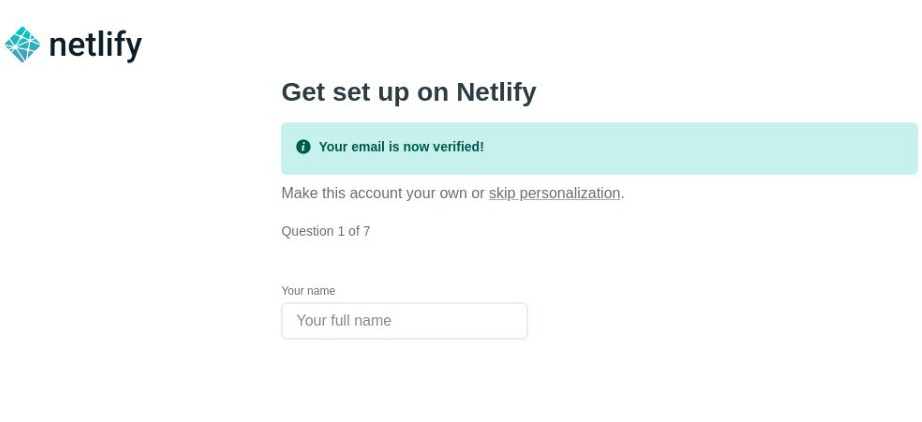Click the Your name field label
Viewport: 922px width, 422px height.
pyautogui.click(x=308, y=291)
